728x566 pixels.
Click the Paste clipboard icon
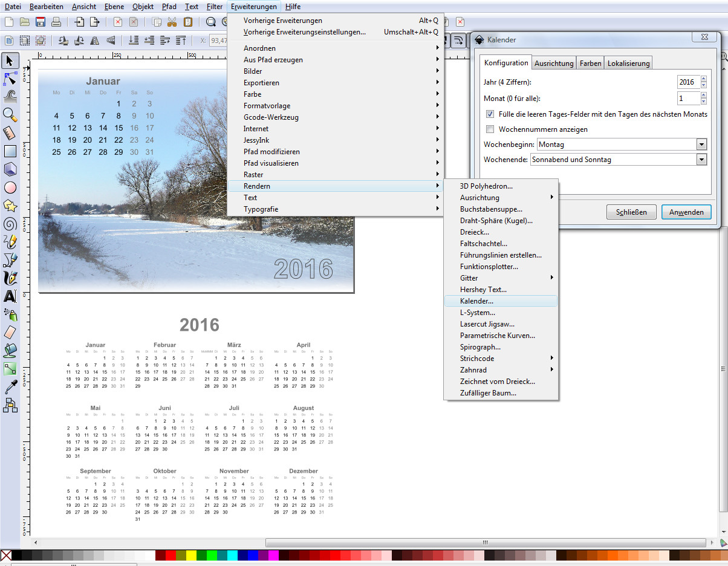pos(187,22)
